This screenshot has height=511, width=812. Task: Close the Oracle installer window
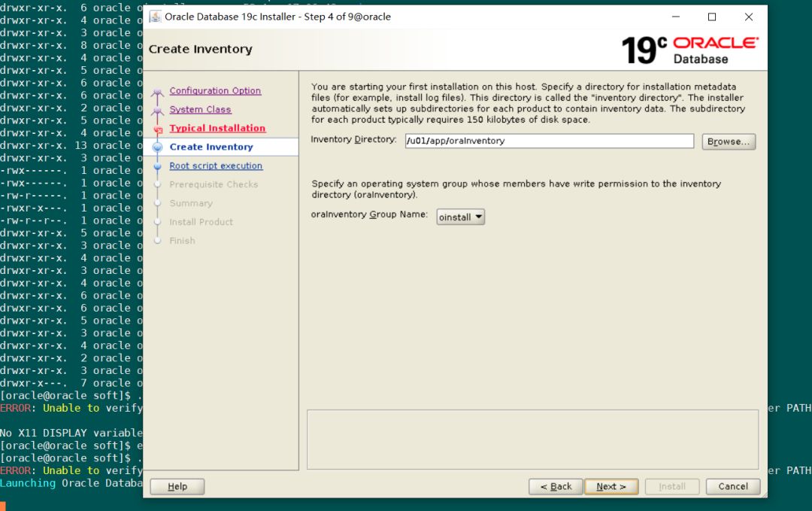tap(749, 17)
